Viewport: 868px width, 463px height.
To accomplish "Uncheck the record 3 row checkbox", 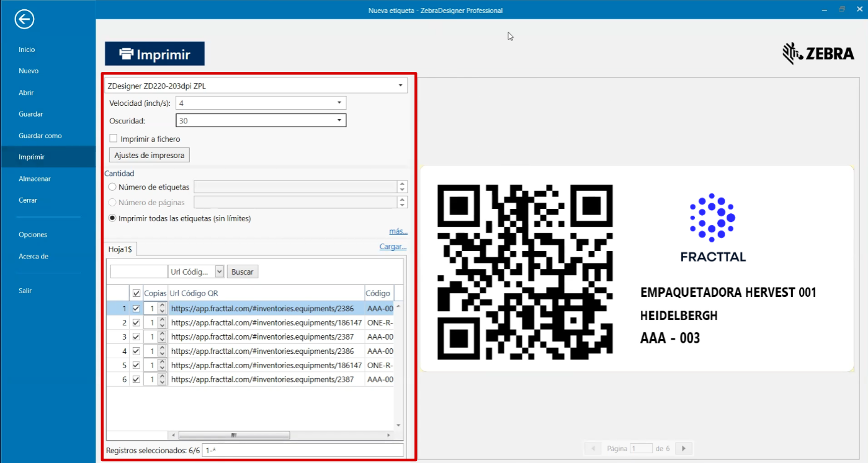I will (136, 337).
